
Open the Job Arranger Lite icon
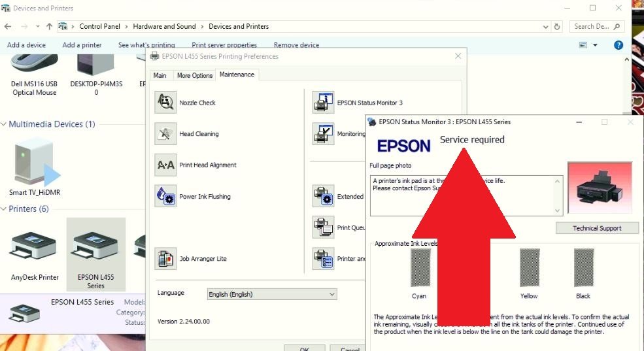coord(165,259)
